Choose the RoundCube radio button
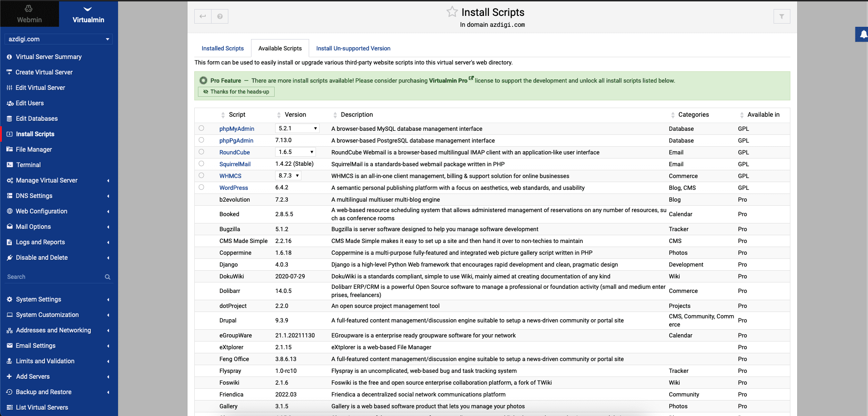 tap(201, 152)
